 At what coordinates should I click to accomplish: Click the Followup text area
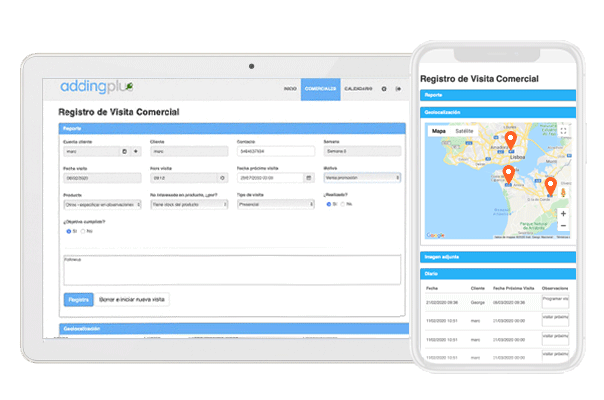[232, 270]
